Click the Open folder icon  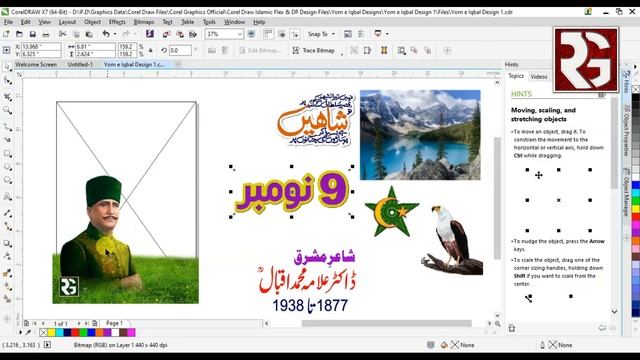(19, 34)
